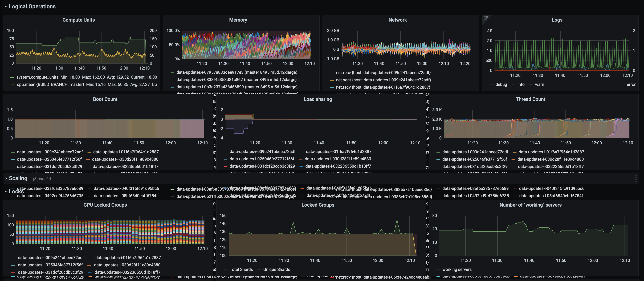Toggle cpu.mean BUILD_BRANCH master legend series
Image resolution: width=644 pixels, height=281 pixels.
click(50, 85)
